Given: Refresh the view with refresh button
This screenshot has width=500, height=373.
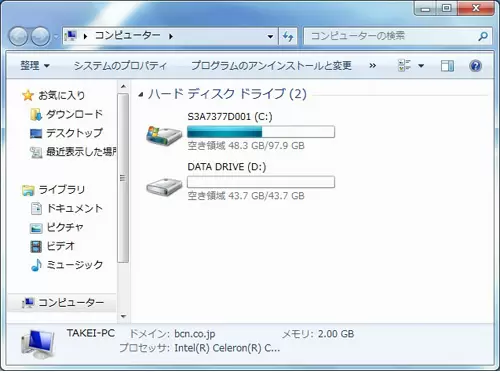Looking at the screenshot, I should (288, 36).
